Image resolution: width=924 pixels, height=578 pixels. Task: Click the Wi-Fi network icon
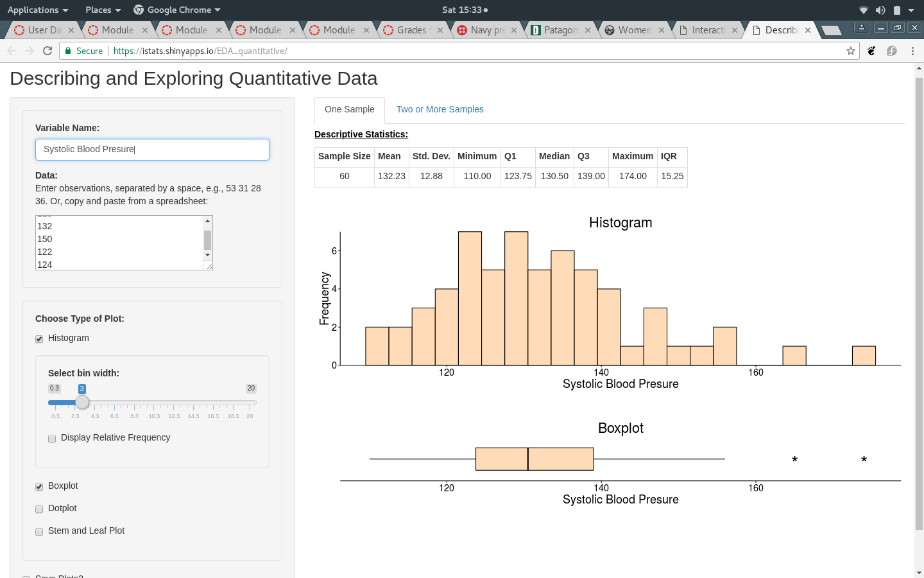click(x=864, y=10)
